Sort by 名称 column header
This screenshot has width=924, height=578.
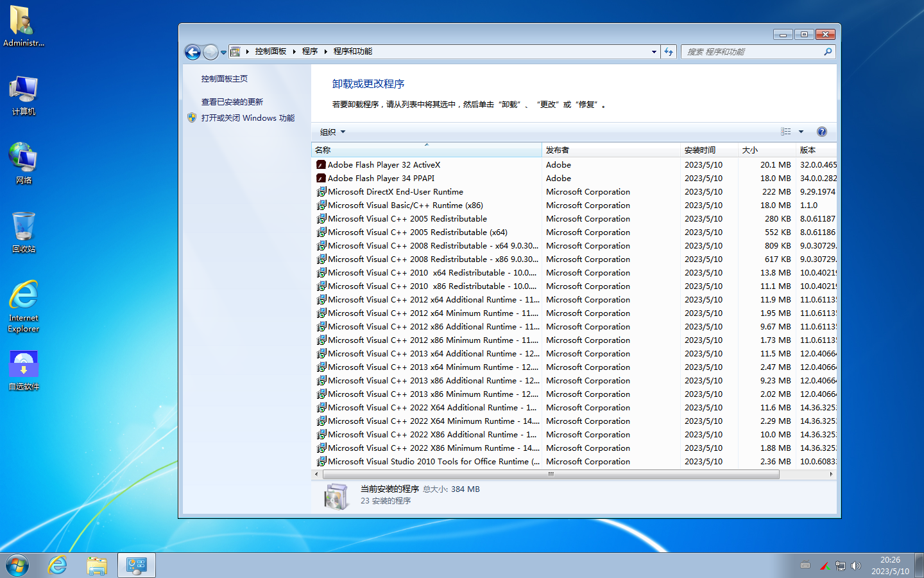(427, 150)
